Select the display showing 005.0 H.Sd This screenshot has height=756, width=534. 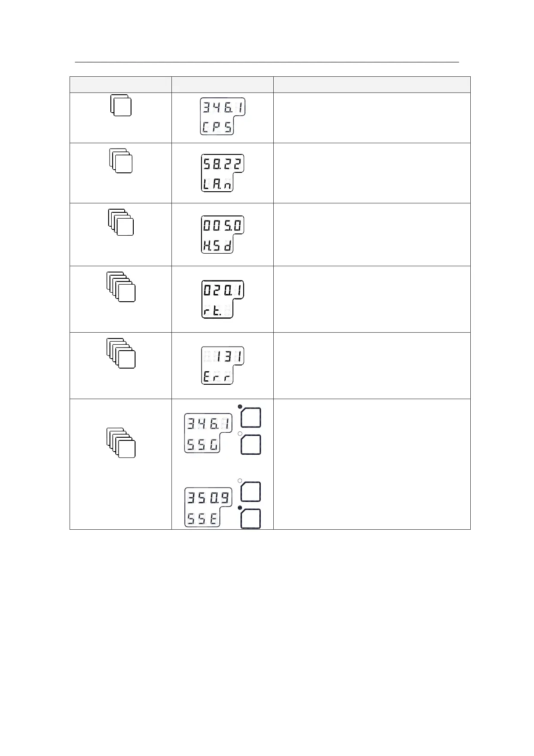(223, 234)
